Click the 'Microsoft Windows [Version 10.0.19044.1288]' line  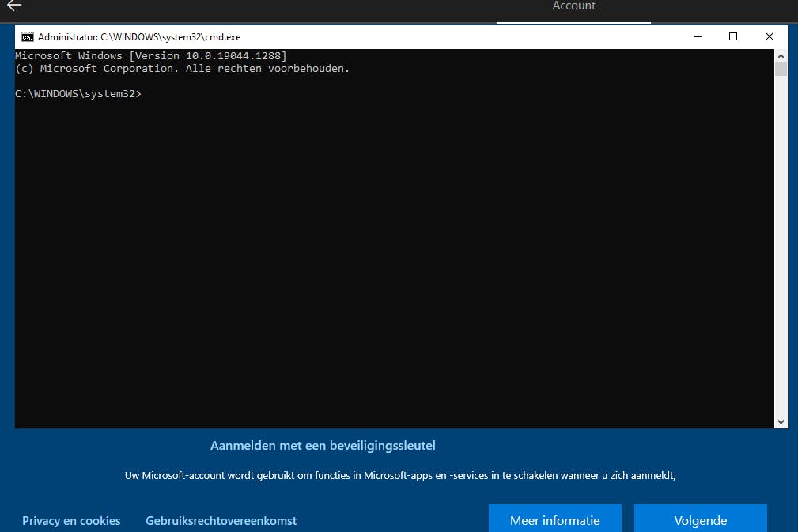[151, 55]
